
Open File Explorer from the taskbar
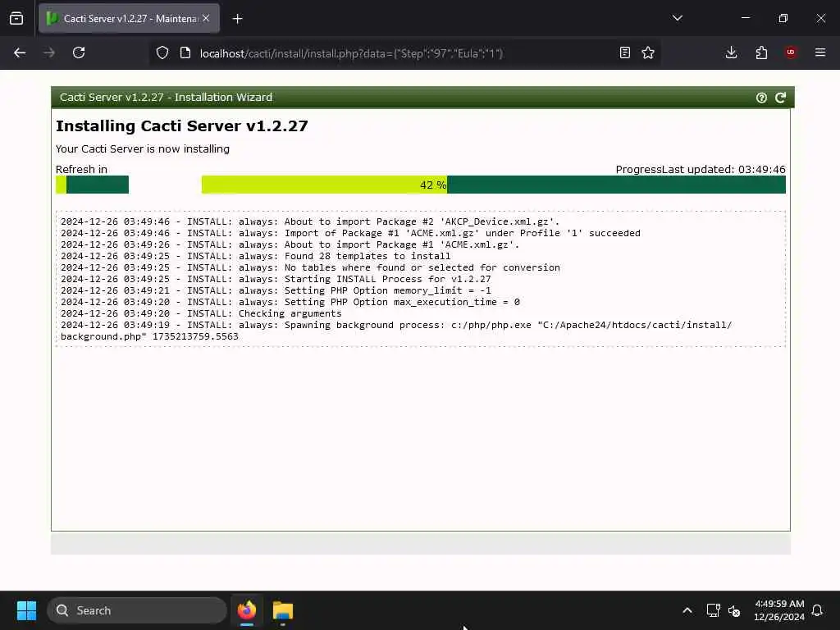283,610
